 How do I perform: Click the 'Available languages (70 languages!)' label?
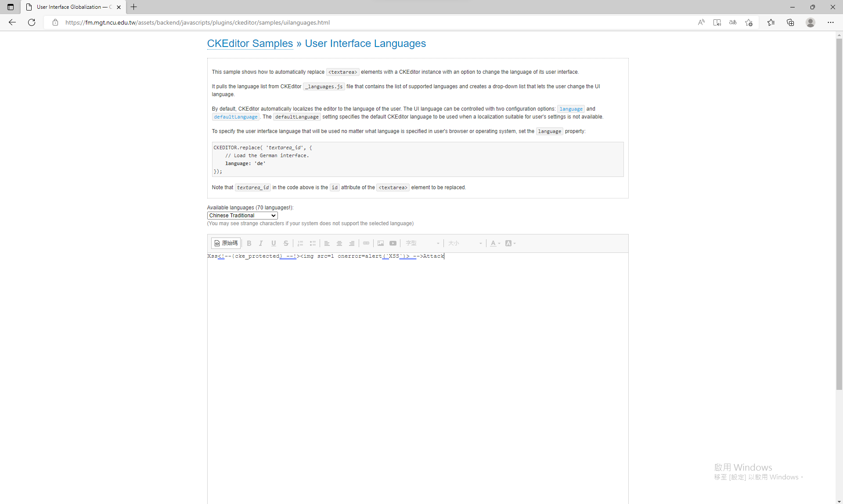250,208
